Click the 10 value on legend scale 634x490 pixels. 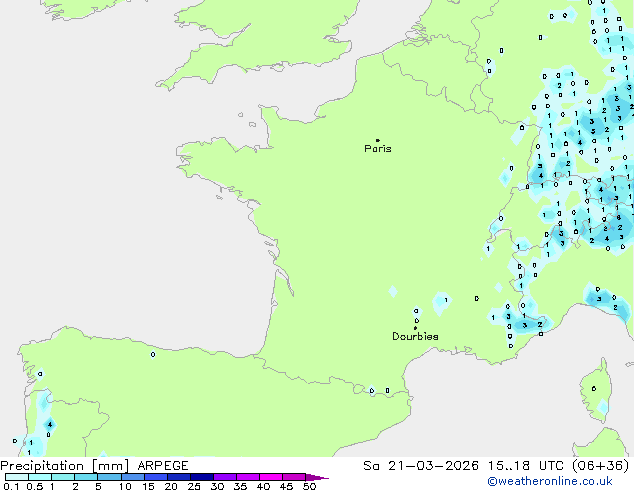(125, 486)
